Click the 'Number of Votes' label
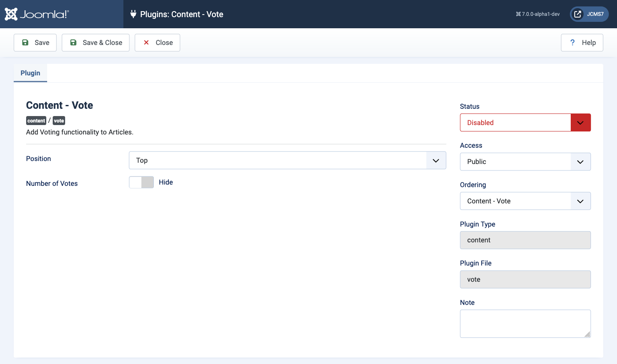This screenshot has width=617, height=364. 52,183
